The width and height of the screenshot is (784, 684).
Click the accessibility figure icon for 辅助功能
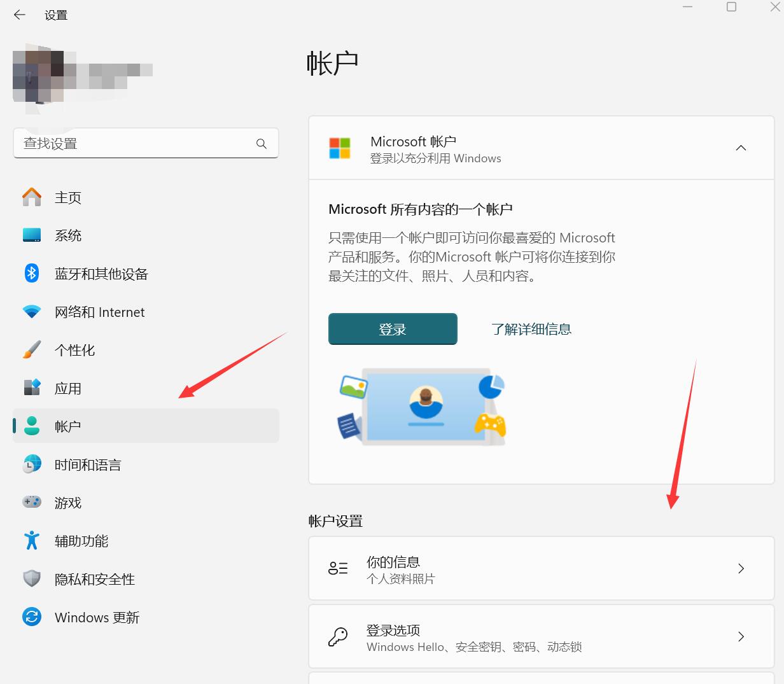point(32,540)
